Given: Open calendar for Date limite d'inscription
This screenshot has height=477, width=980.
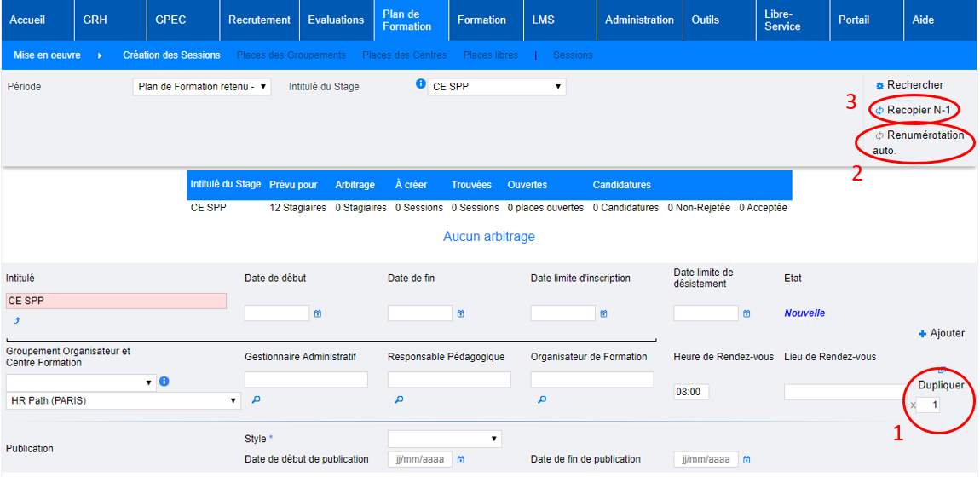Looking at the screenshot, I should pyautogui.click(x=604, y=313).
